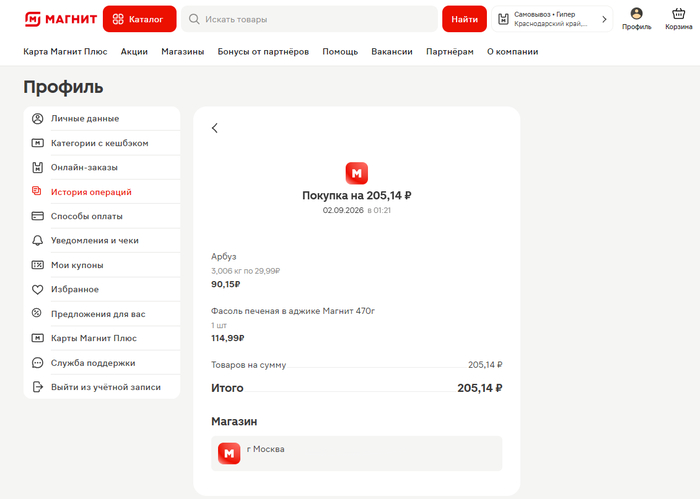Select the heart icon next to Избранное

pos(38,289)
